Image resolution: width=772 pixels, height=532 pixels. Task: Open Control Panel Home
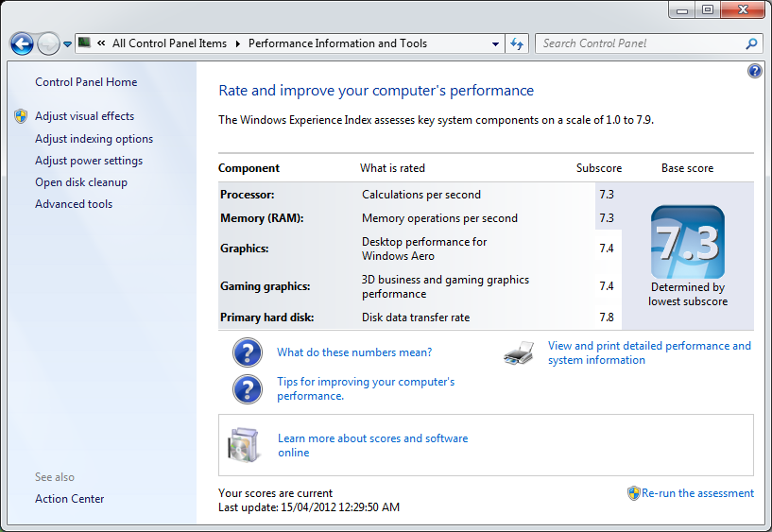(x=86, y=82)
